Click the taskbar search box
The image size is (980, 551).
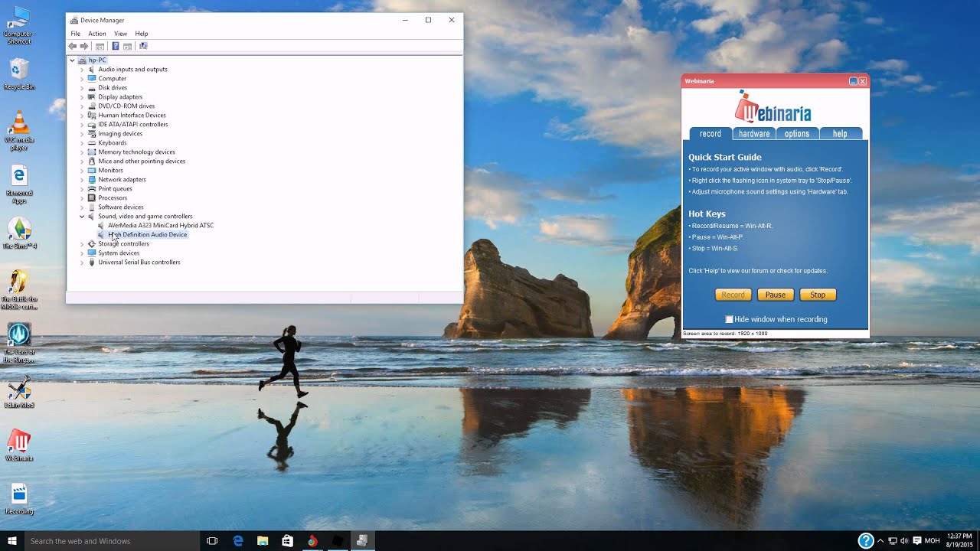click(111, 541)
